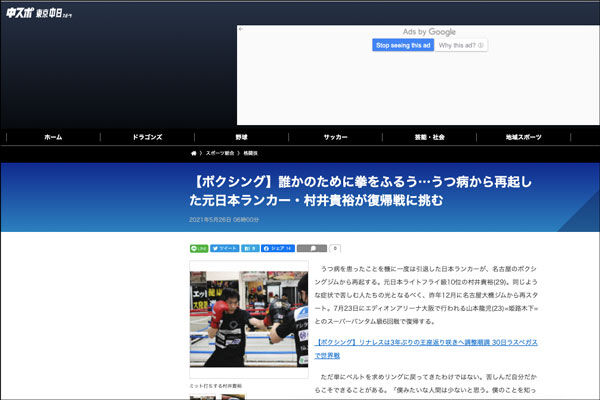Image resolution: width=600 pixels, height=400 pixels.
Task: Click the photo caption ミット打ちをする村井貴裕
Action: (216, 386)
